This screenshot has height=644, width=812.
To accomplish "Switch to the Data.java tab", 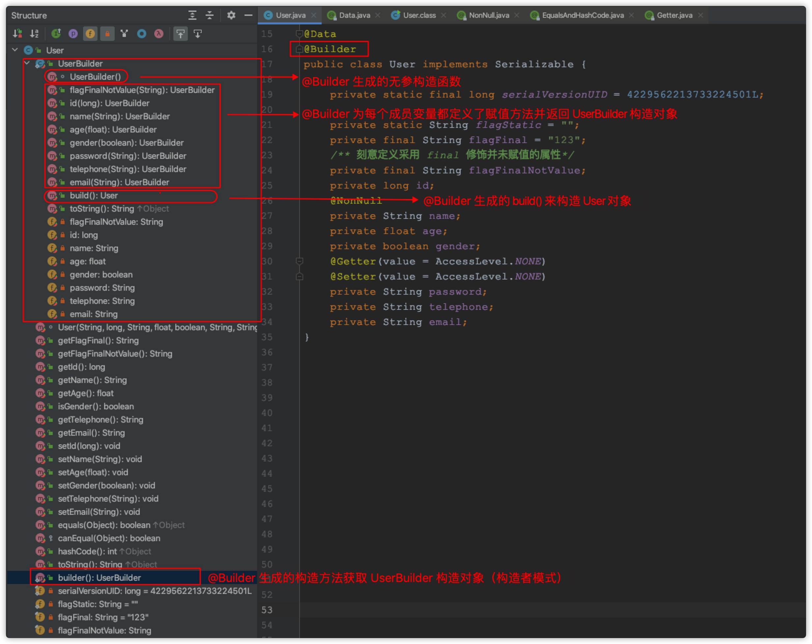I will tap(354, 15).
